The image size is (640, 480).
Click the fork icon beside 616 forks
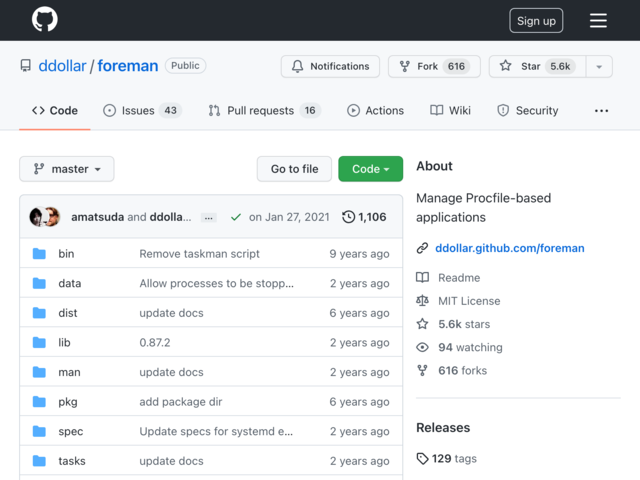tap(422, 371)
